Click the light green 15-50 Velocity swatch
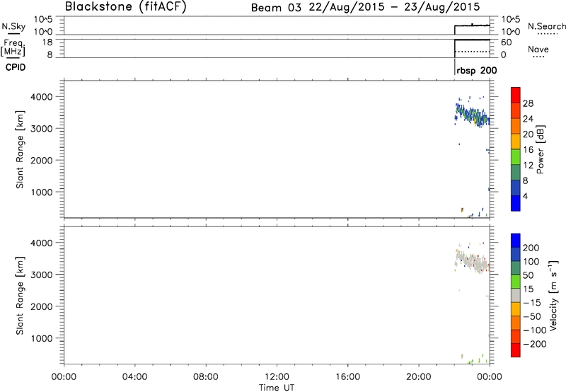 pyautogui.click(x=516, y=282)
